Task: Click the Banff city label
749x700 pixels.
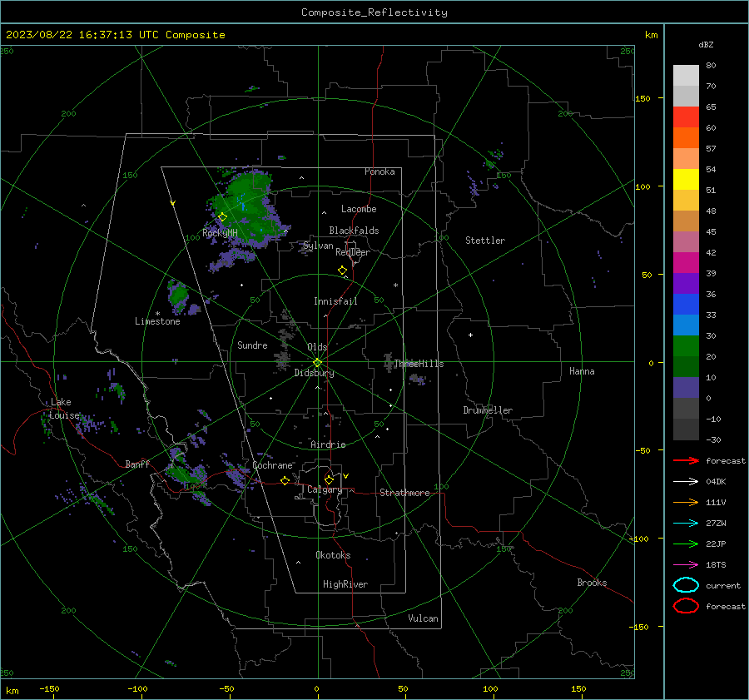Action: pyautogui.click(x=137, y=464)
